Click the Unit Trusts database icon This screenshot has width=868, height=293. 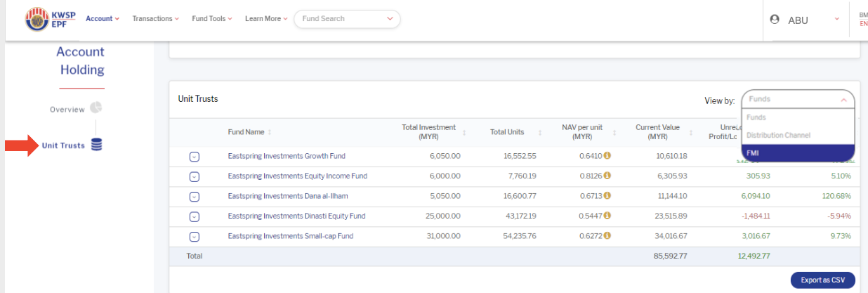click(x=96, y=145)
